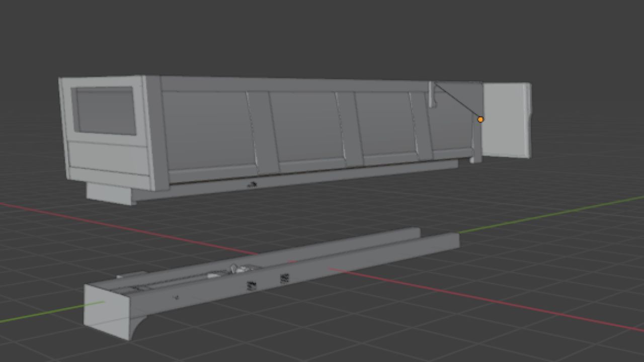The height and width of the screenshot is (362, 644).
Task: Click the lower front panel below the window
Action: (x=109, y=157)
